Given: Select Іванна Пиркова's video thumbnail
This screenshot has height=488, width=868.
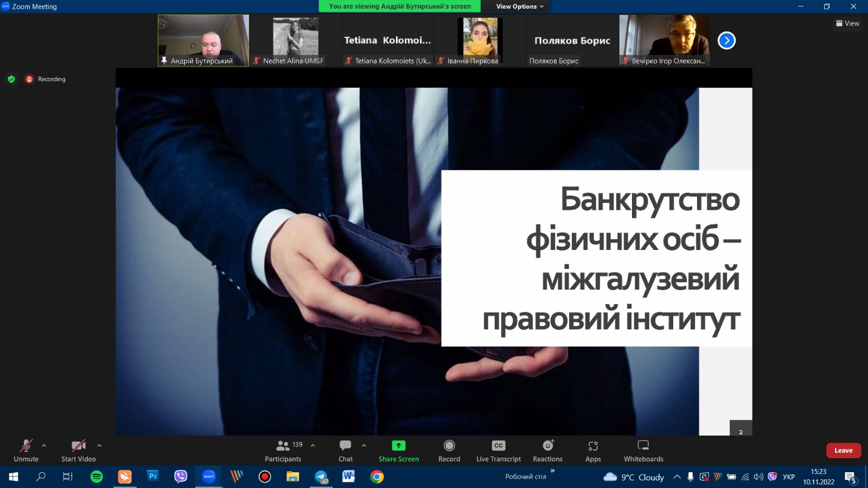Looking at the screenshot, I should [x=480, y=41].
